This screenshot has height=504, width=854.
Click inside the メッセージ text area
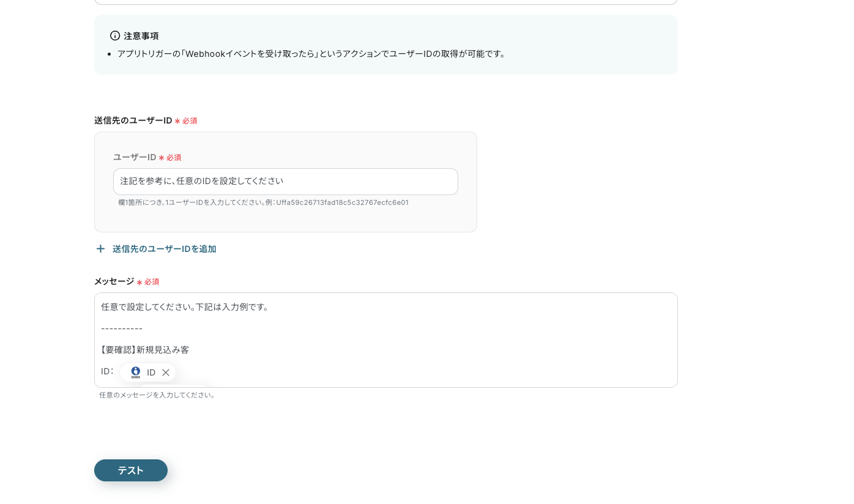pos(385,330)
